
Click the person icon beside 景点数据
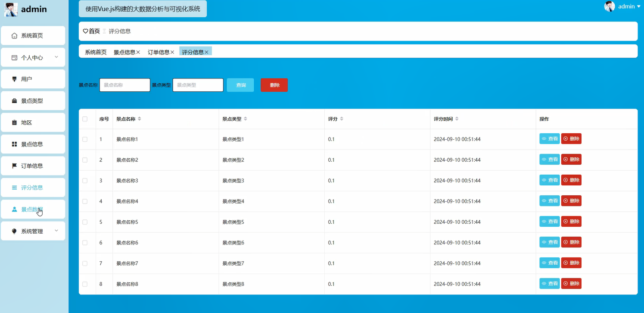click(14, 210)
